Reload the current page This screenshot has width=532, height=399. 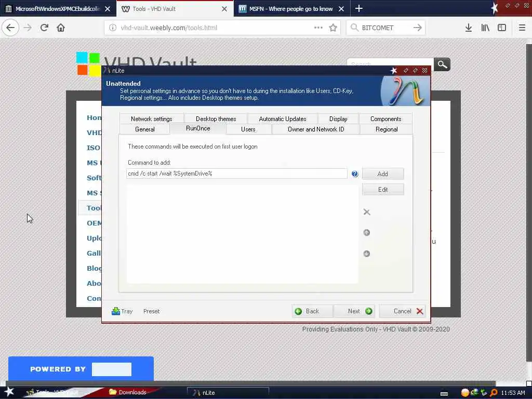44,28
